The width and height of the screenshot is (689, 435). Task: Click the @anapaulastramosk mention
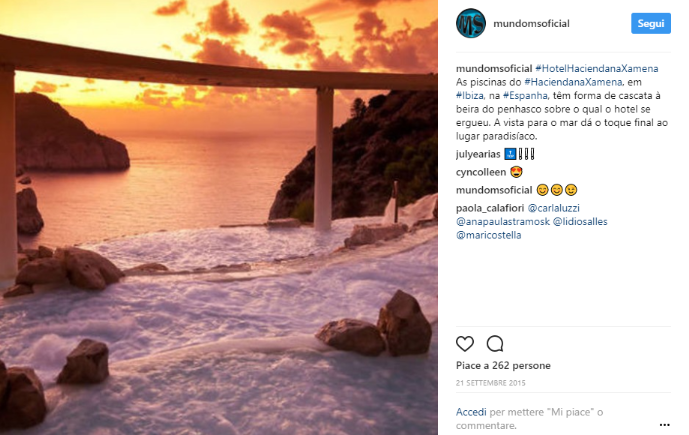(501, 221)
